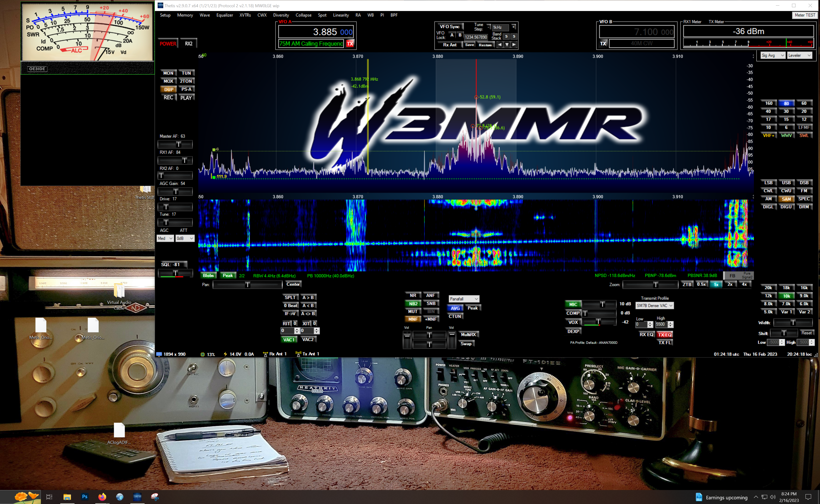The height and width of the screenshot is (504, 820).
Task: Click the window size monitor icon
Action: [x=159, y=354]
